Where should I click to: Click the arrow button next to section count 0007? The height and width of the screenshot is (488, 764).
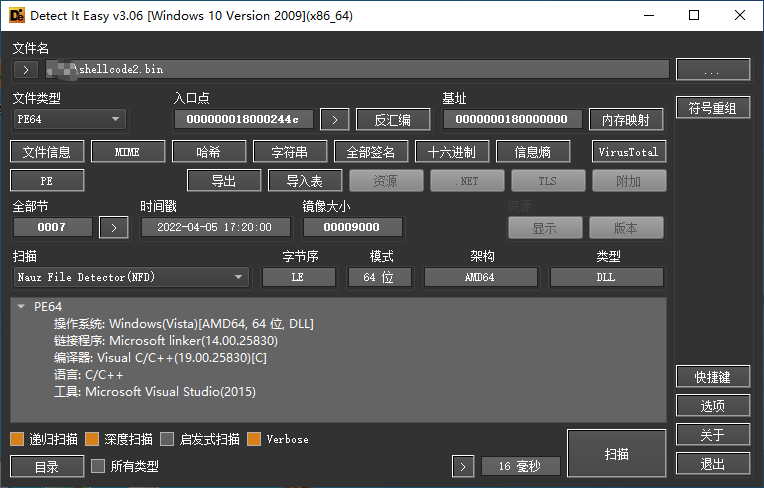[114, 227]
